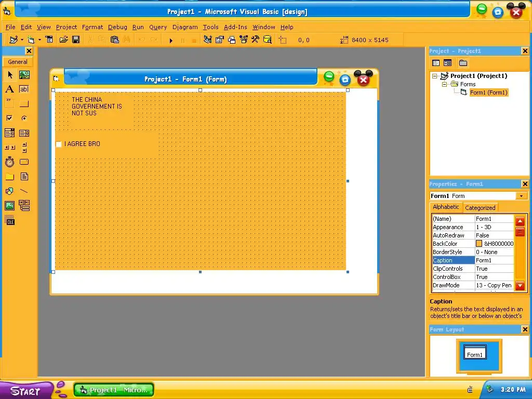
Task: Select the Data control tool
Action: 24,206
